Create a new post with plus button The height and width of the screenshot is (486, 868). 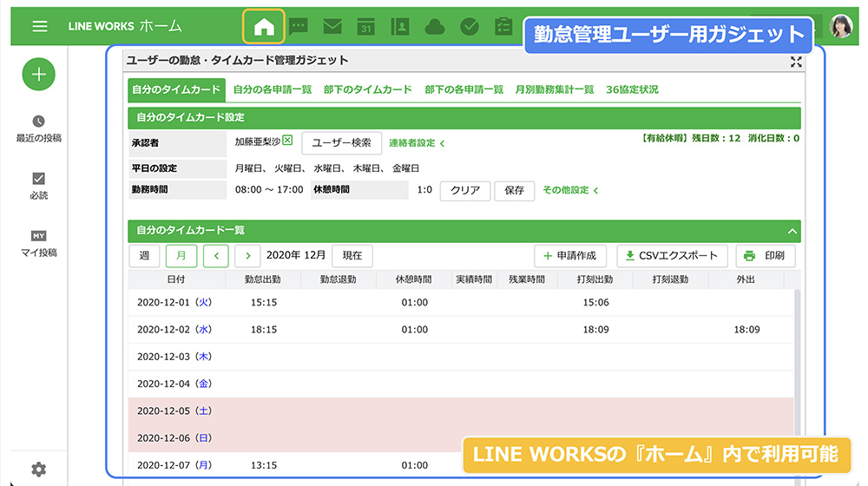click(39, 74)
